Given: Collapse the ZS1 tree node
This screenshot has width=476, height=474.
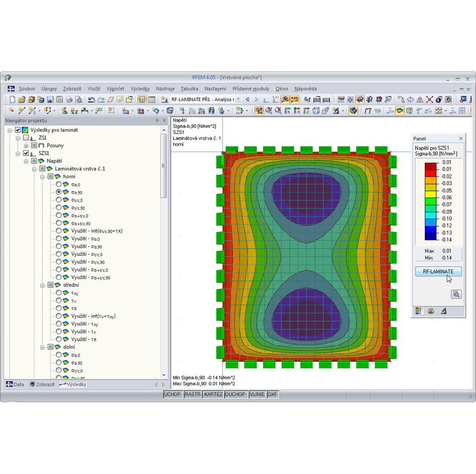Looking at the screenshot, I should click(x=18, y=138).
